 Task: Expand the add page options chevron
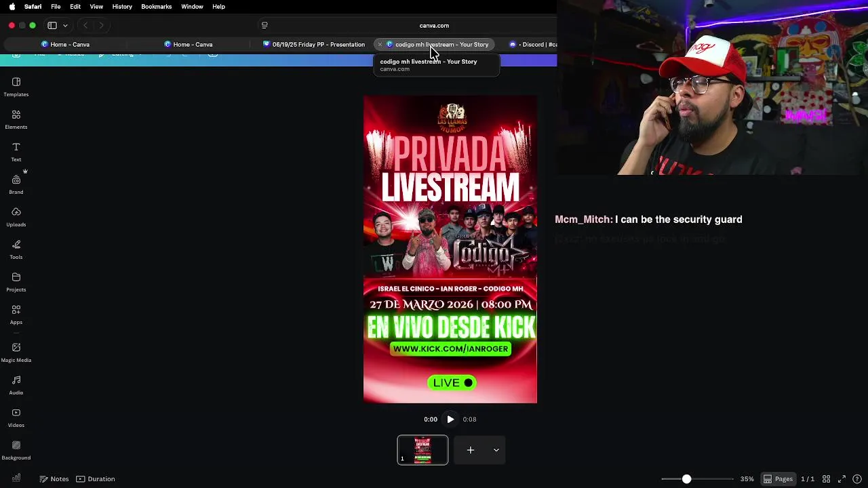496,450
